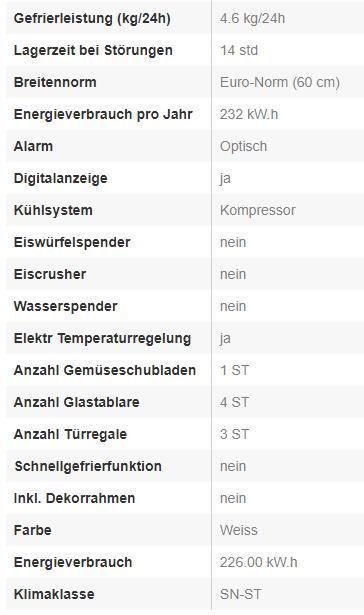Select the 1 ST Gemüseschubladen value
Screen dimensions: 364x615
pyautogui.click(x=234, y=370)
